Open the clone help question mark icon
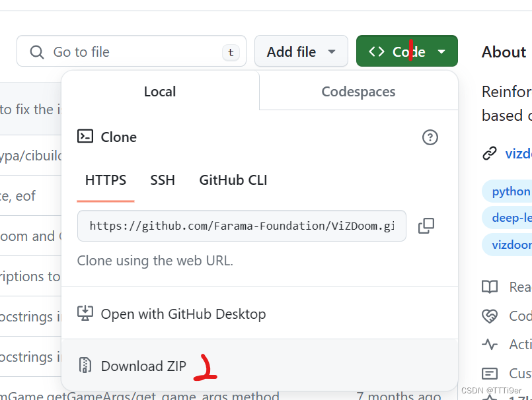 click(430, 137)
